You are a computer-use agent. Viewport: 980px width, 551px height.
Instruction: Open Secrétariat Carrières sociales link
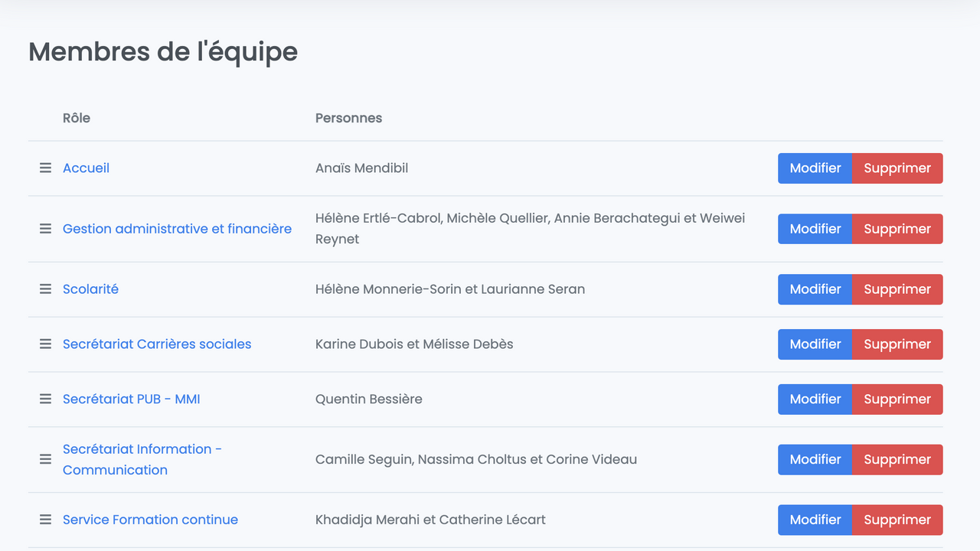tap(157, 344)
